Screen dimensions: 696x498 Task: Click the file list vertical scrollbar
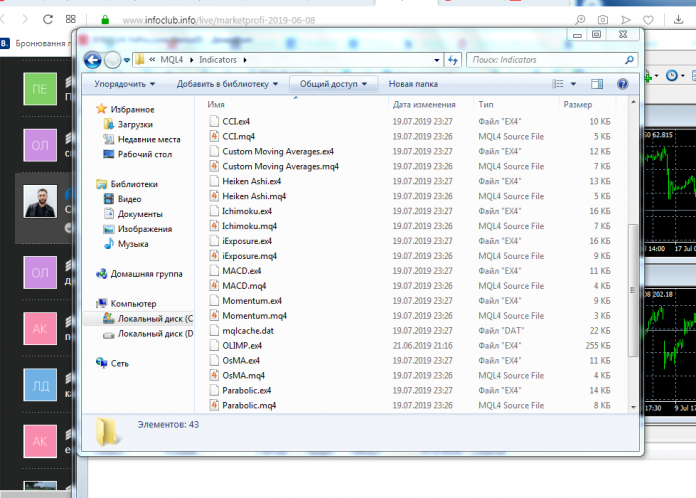point(633,290)
